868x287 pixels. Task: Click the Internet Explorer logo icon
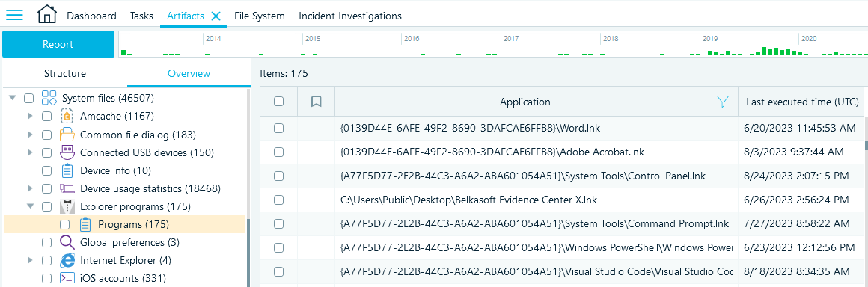[67, 260]
